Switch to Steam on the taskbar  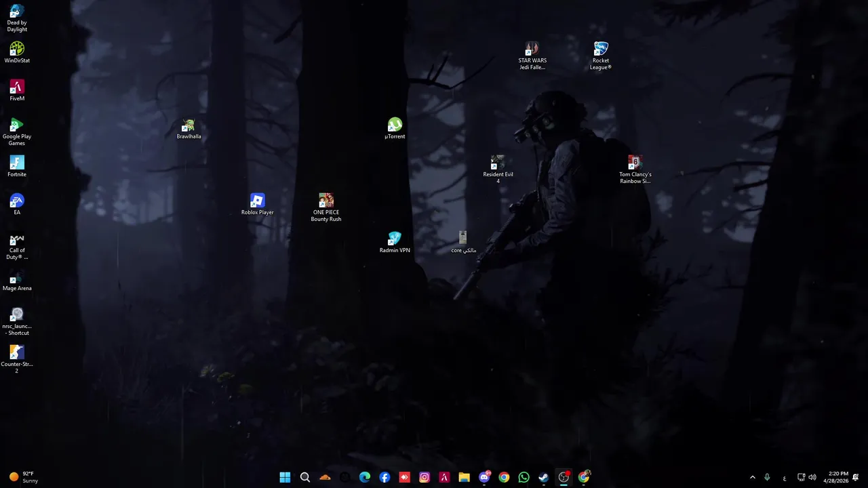click(x=543, y=477)
